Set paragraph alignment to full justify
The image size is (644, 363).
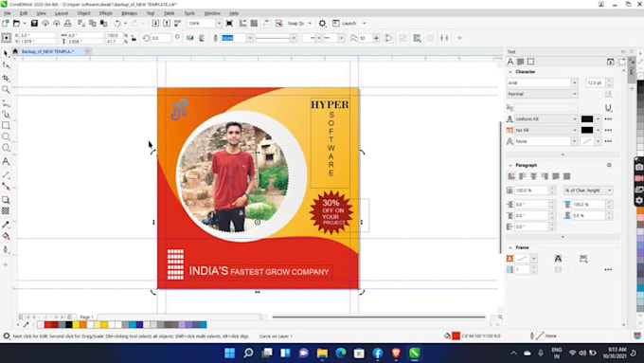(556, 176)
